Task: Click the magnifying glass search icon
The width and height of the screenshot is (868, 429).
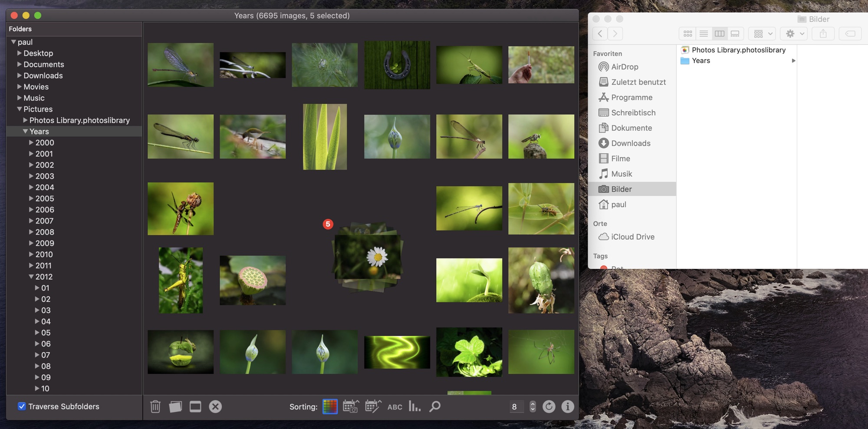Action: [435, 406]
